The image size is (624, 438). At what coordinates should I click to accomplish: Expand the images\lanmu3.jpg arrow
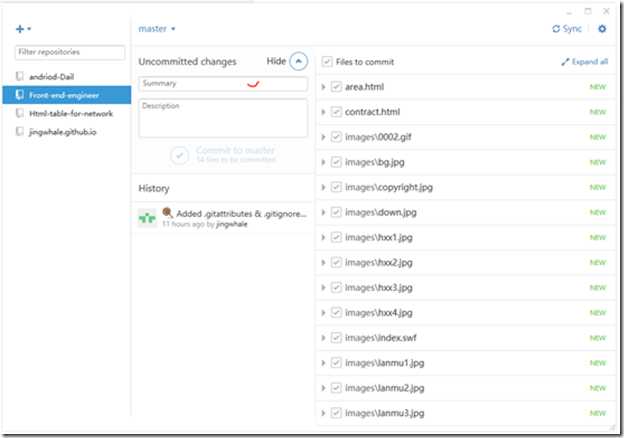(323, 413)
